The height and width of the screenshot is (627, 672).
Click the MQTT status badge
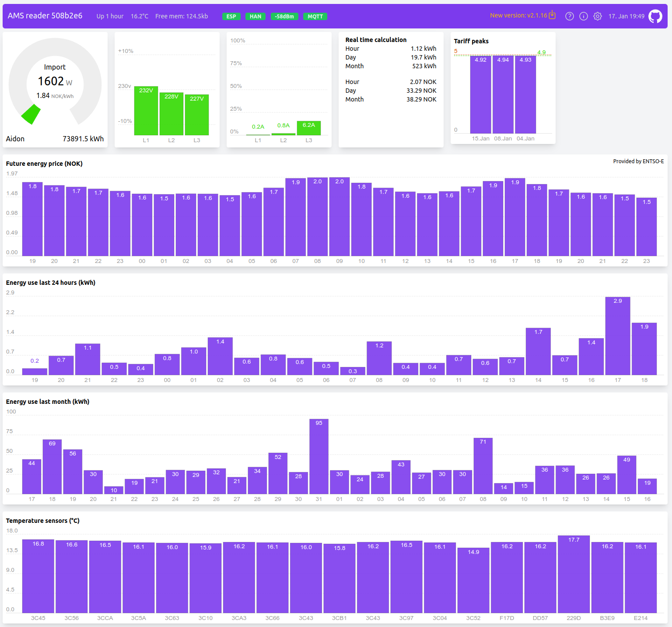click(315, 17)
